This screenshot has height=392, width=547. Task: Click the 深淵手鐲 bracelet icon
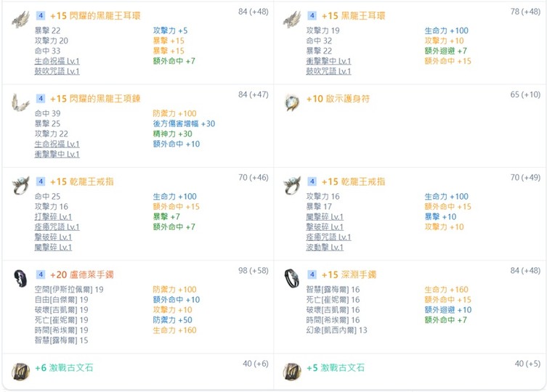tap(291, 277)
